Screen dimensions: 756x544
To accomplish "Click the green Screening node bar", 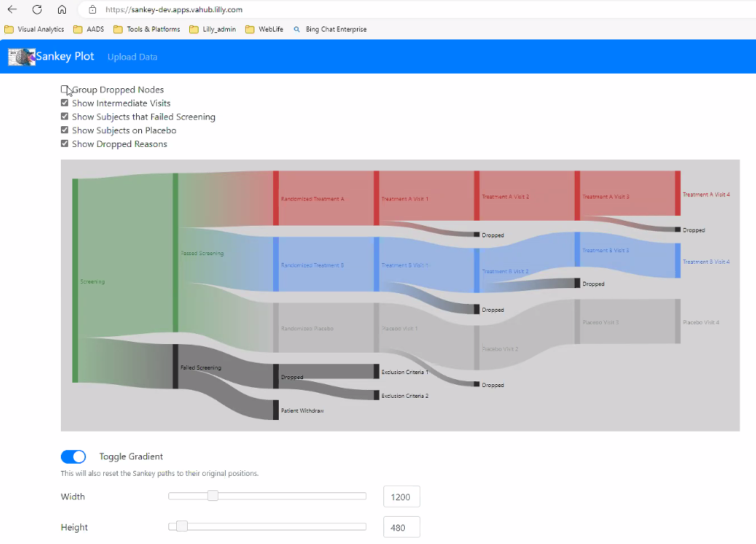I will (x=75, y=281).
